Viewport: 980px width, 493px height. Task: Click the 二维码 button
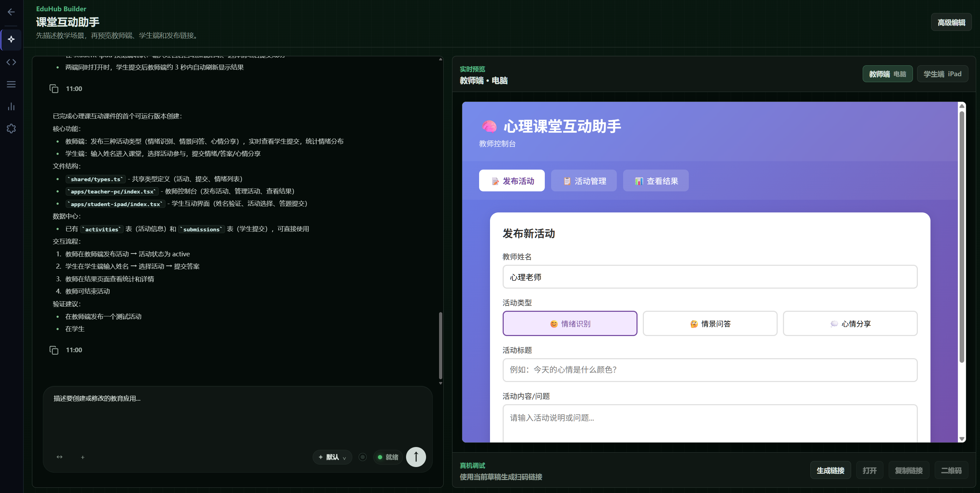951,470
